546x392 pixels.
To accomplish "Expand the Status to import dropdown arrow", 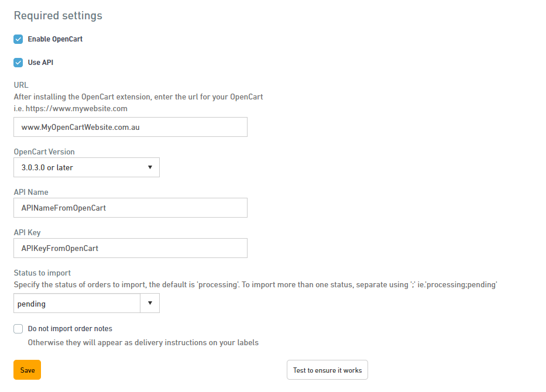I will [x=150, y=304].
